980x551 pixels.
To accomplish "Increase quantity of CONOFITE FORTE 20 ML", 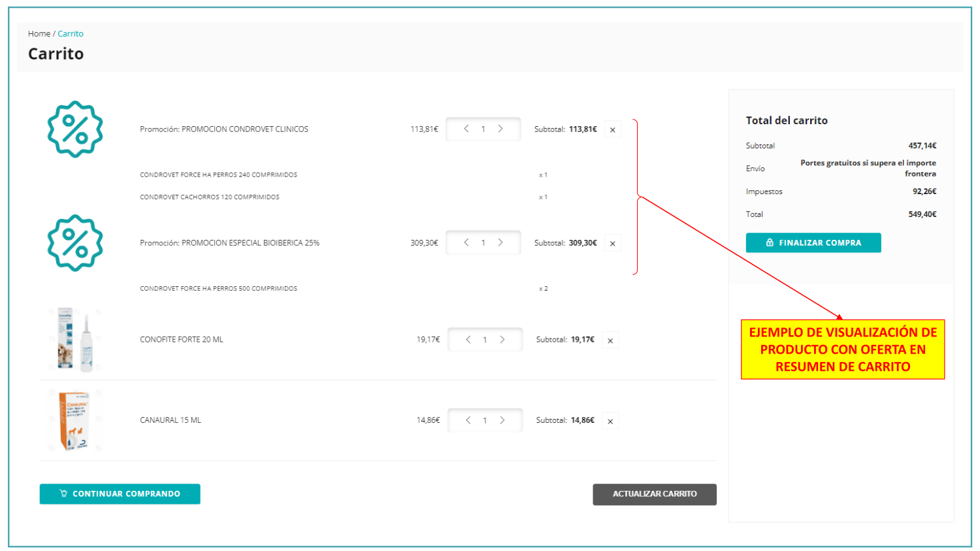I will point(502,340).
